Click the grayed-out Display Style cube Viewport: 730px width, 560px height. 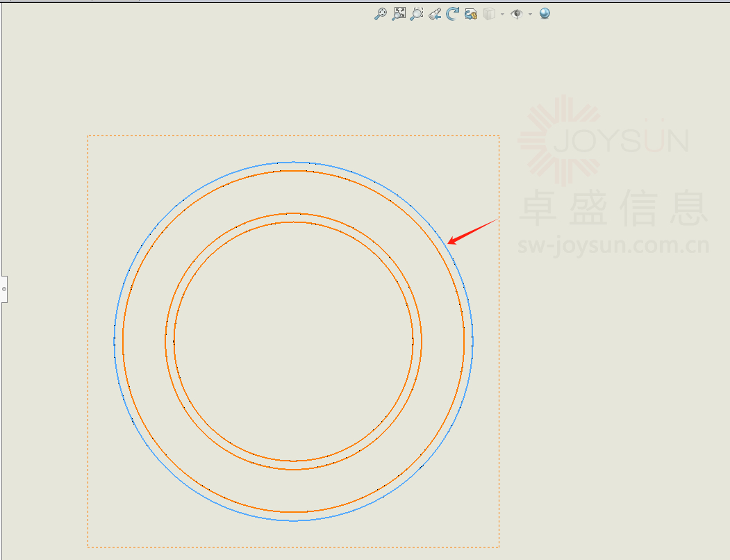pyautogui.click(x=489, y=14)
